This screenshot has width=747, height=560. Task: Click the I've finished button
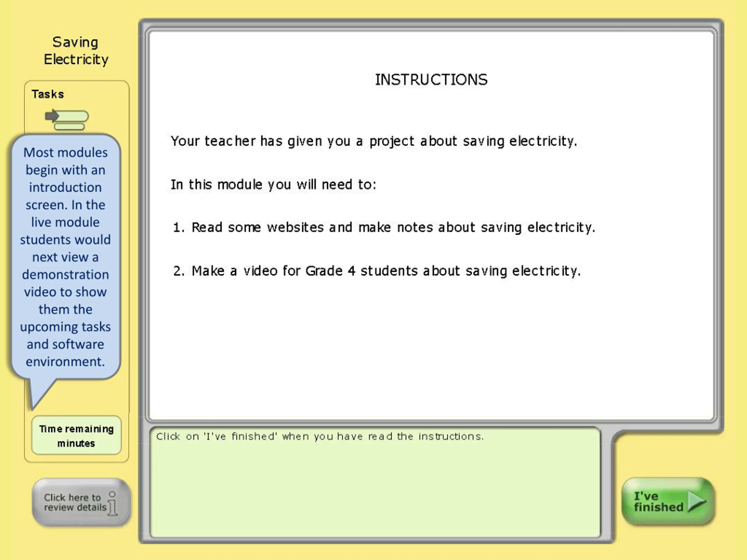668,501
